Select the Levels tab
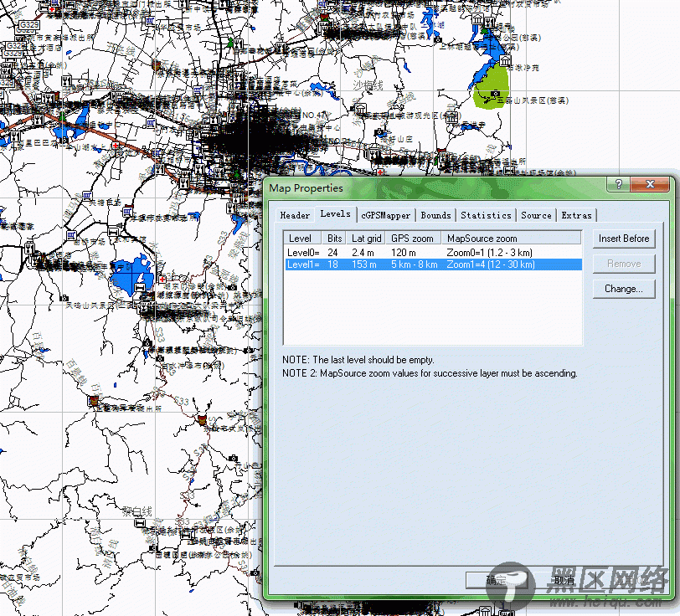The image size is (680, 616). pos(335,213)
